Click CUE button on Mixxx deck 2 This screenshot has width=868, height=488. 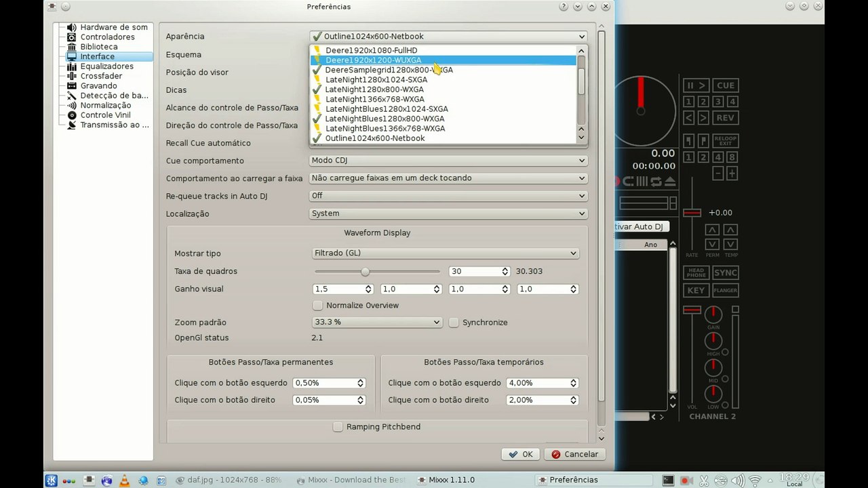726,85
